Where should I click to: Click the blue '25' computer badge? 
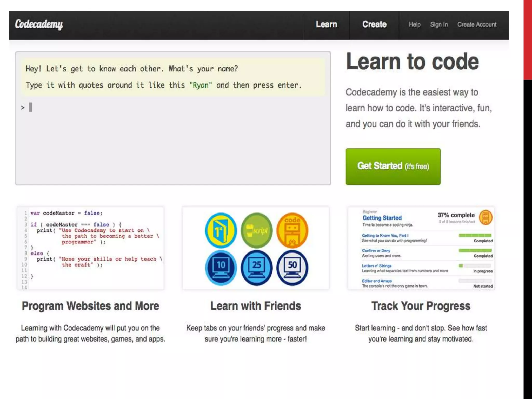click(256, 268)
